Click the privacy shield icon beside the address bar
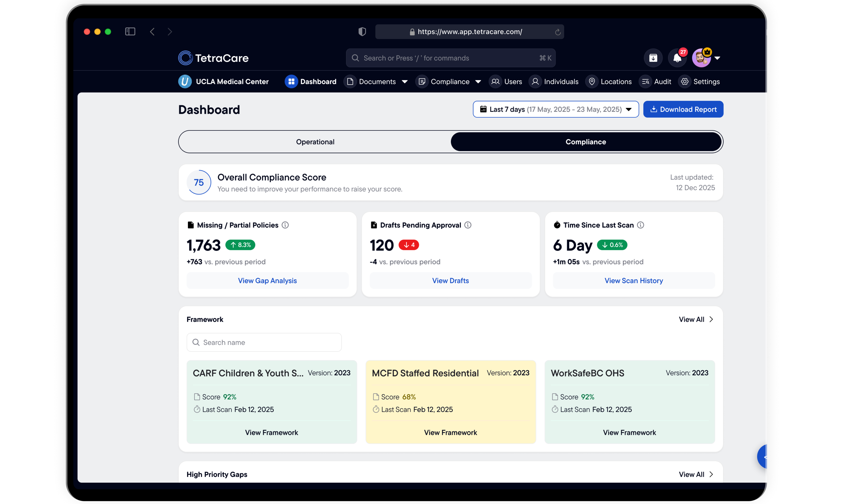This screenshot has height=504, width=859. (362, 32)
